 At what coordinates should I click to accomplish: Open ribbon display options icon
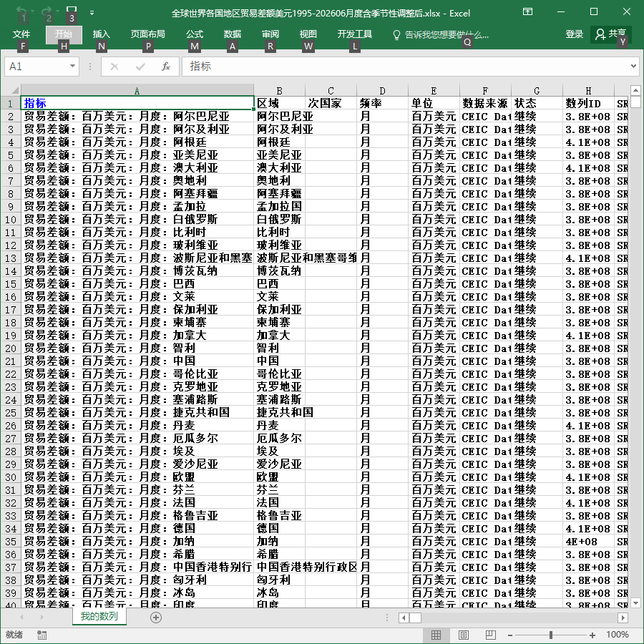point(528,11)
